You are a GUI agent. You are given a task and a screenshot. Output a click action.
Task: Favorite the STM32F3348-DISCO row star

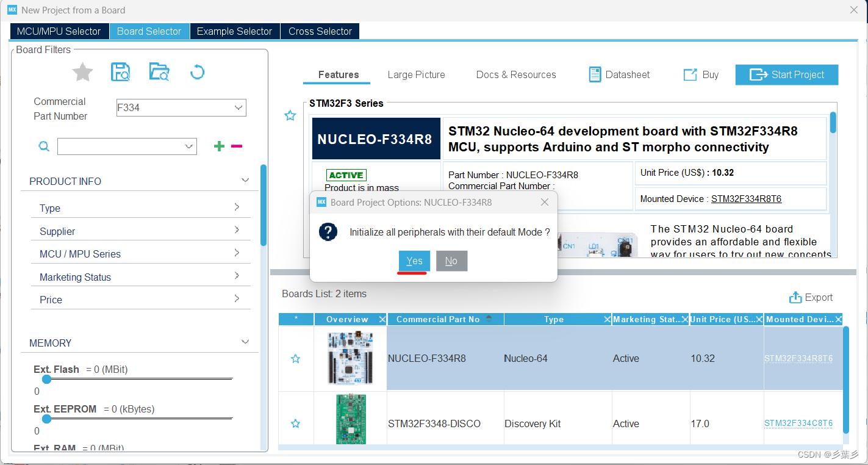(x=296, y=424)
